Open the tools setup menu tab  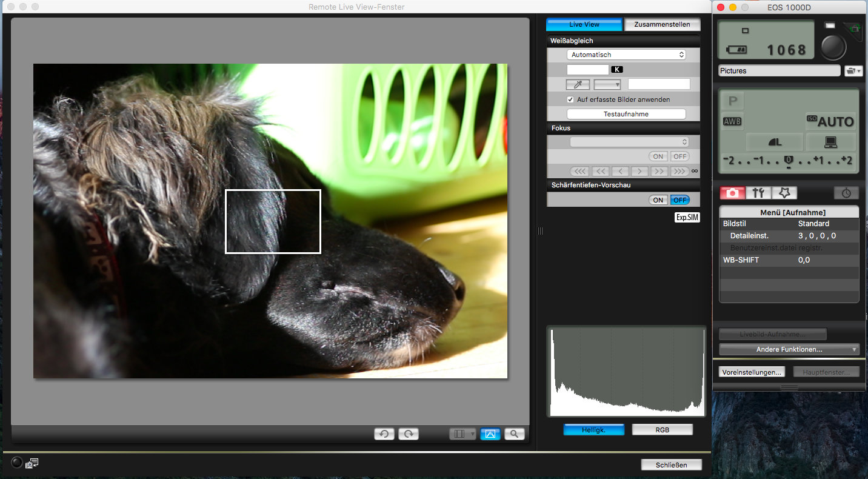(x=758, y=193)
